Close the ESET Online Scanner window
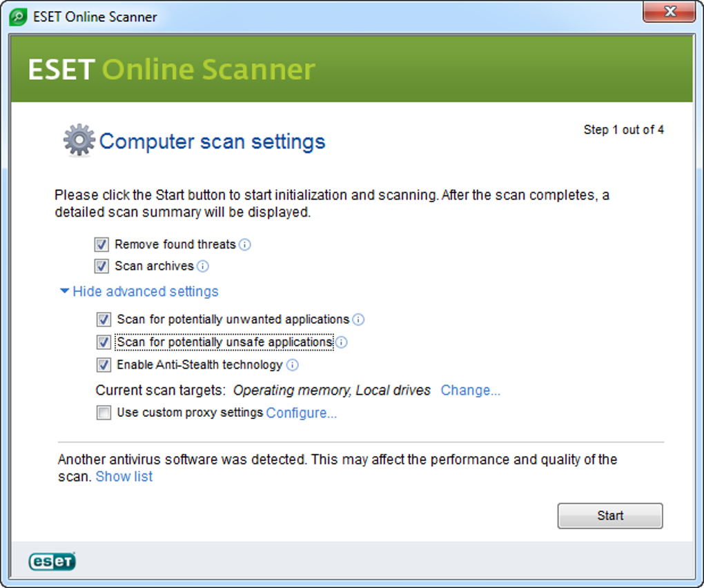 669,11
